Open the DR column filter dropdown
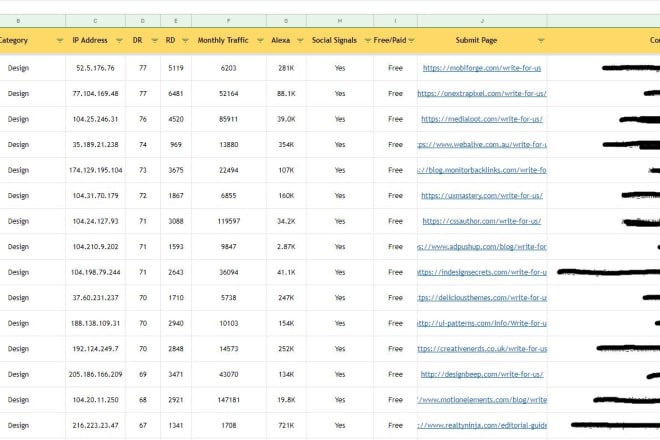 pyautogui.click(x=154, y=40)
